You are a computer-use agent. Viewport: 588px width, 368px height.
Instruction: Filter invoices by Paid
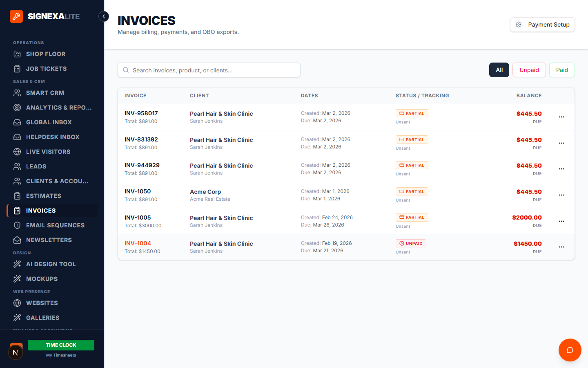pyautogui.click(x=561, y=70)
